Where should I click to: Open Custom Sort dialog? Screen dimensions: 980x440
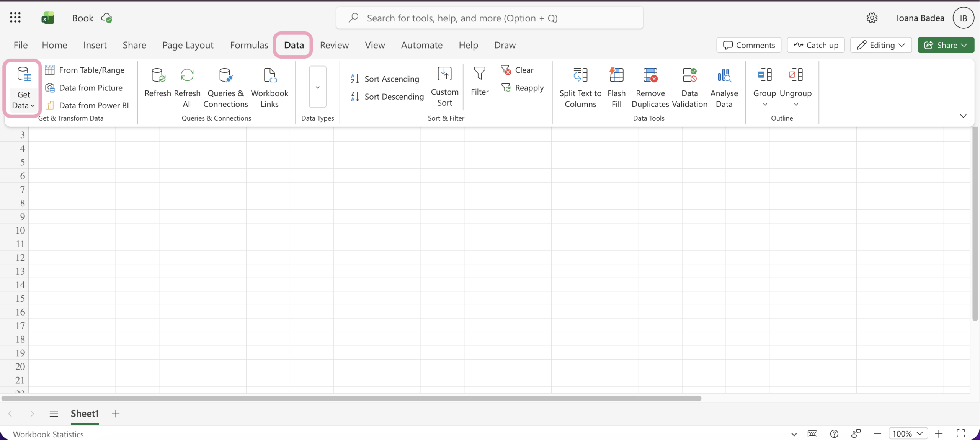444,74
